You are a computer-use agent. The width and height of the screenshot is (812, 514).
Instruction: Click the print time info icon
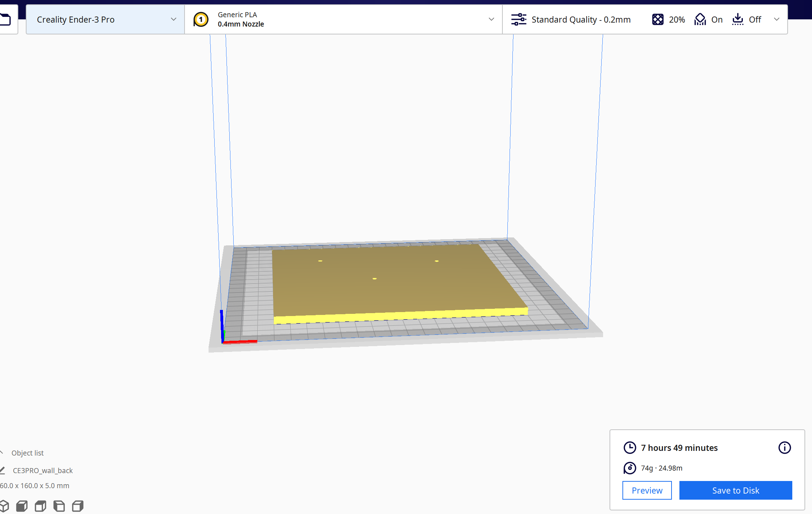(x=784, y=448)
